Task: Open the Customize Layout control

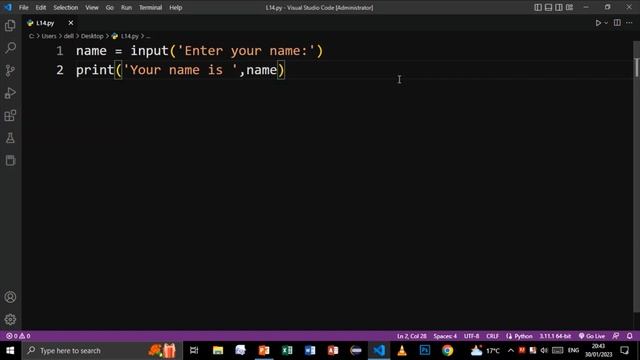Action: pyautogui.click(x=569, y=7)
